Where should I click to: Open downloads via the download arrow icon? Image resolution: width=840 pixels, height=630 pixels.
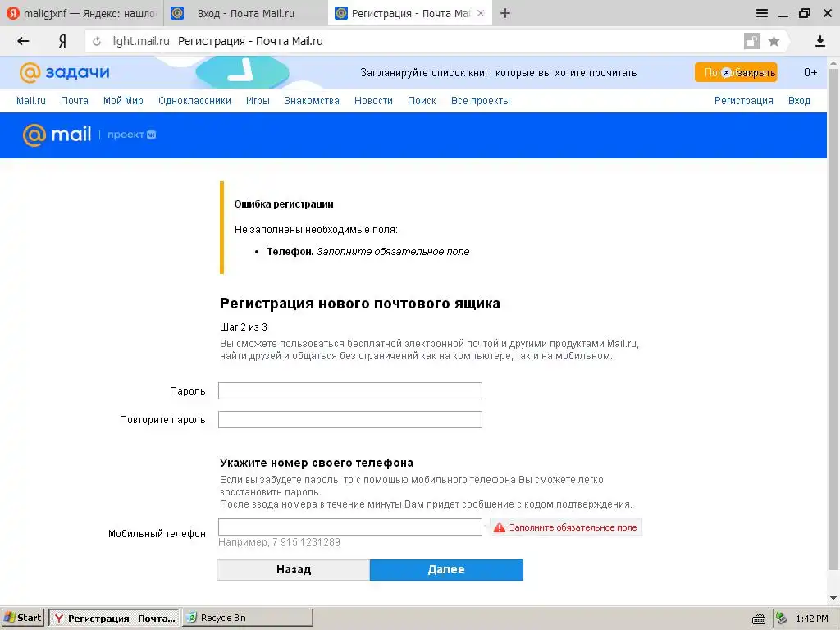(820, 41)
